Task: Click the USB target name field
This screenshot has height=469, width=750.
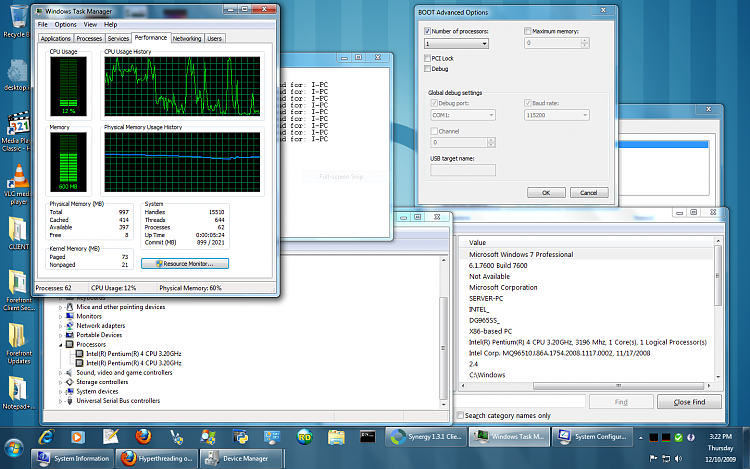Action: coord(463,170)
